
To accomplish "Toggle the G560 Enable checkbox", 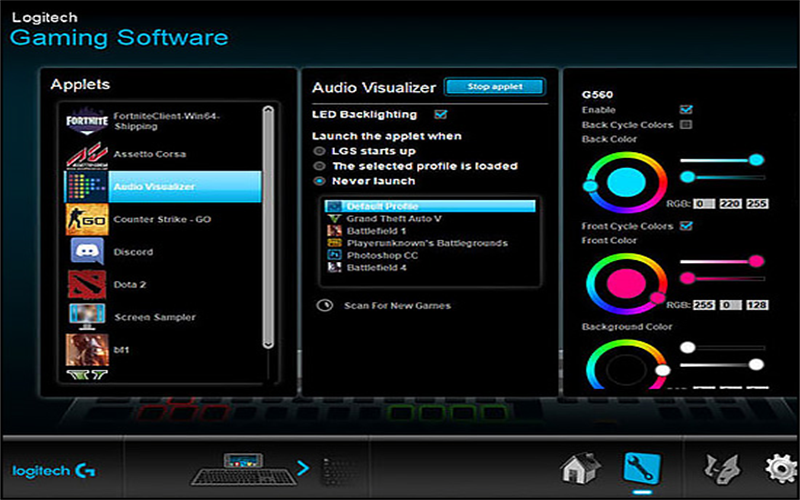I will tap(686, 110).
